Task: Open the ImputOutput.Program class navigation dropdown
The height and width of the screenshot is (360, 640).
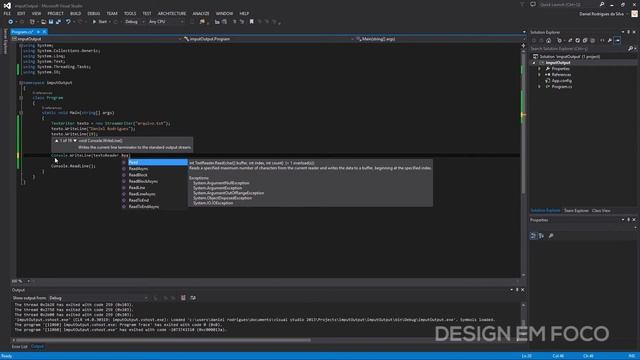Action: [269, 39]
